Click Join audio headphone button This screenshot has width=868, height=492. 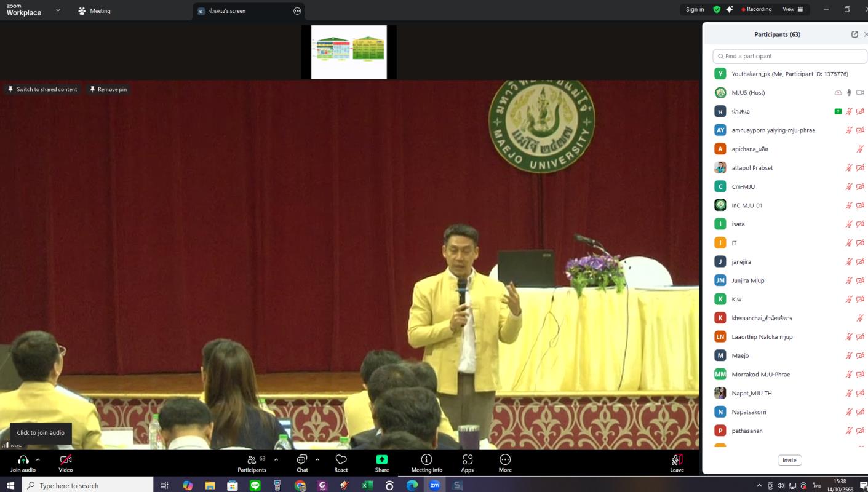pos(23,460)
